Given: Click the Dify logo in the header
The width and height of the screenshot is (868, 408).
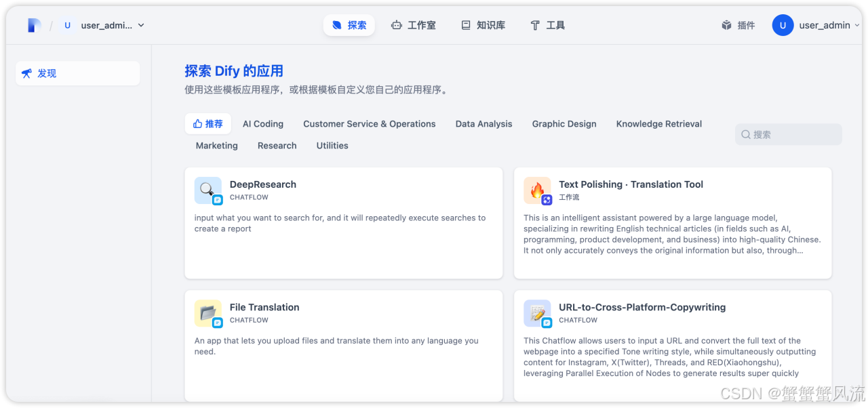Looking at the screenshot, I should point(34,25).
